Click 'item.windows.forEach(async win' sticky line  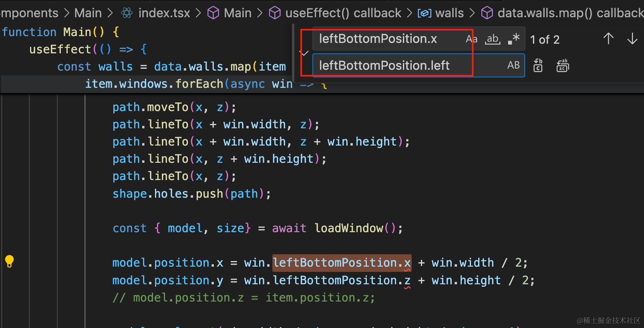coord(189,84)
